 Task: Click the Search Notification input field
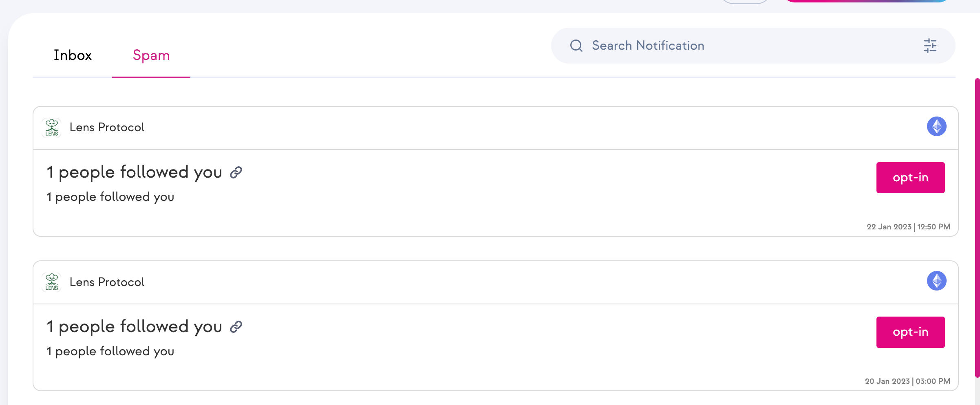[x=753, y=45]
